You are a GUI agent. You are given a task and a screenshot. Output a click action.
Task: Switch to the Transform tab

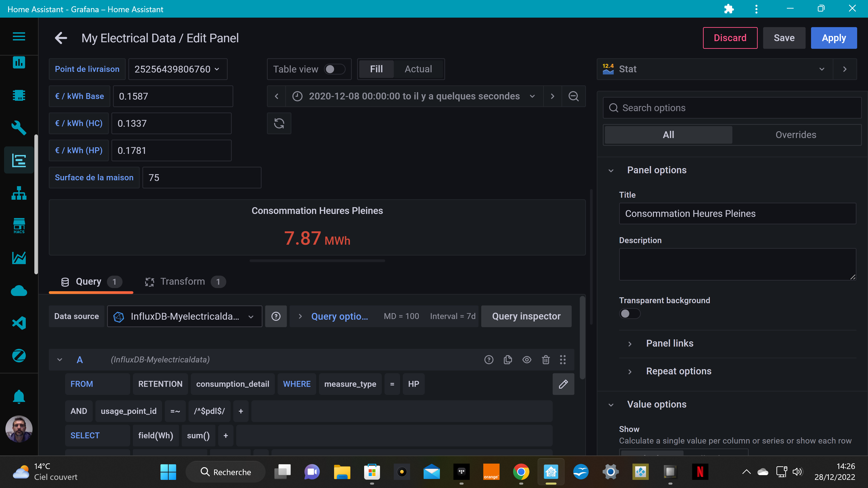coord(182,282)
